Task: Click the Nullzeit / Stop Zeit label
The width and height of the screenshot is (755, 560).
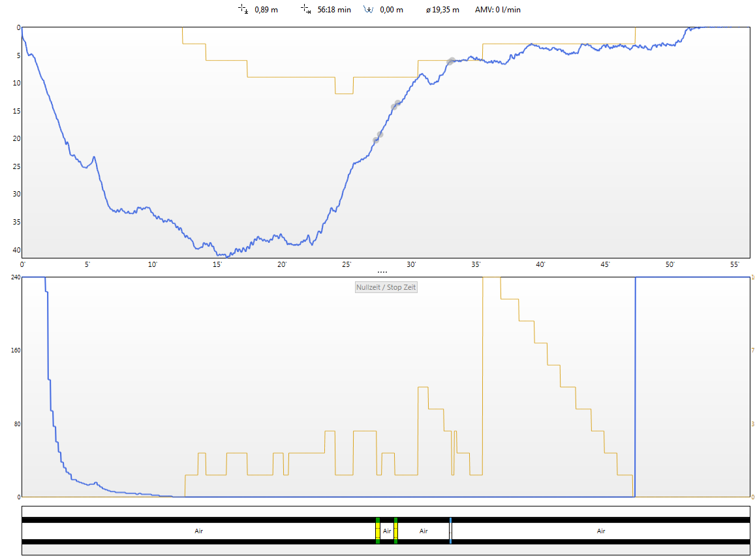Action: (386, 287)
